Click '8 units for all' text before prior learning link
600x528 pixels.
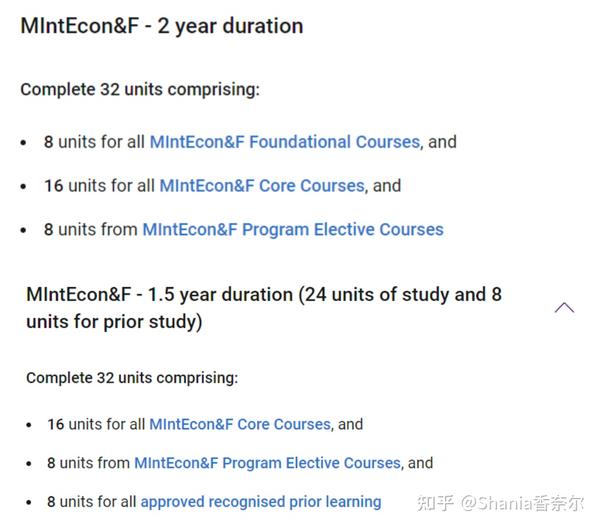pyautogui.click(x=91, y=502)
